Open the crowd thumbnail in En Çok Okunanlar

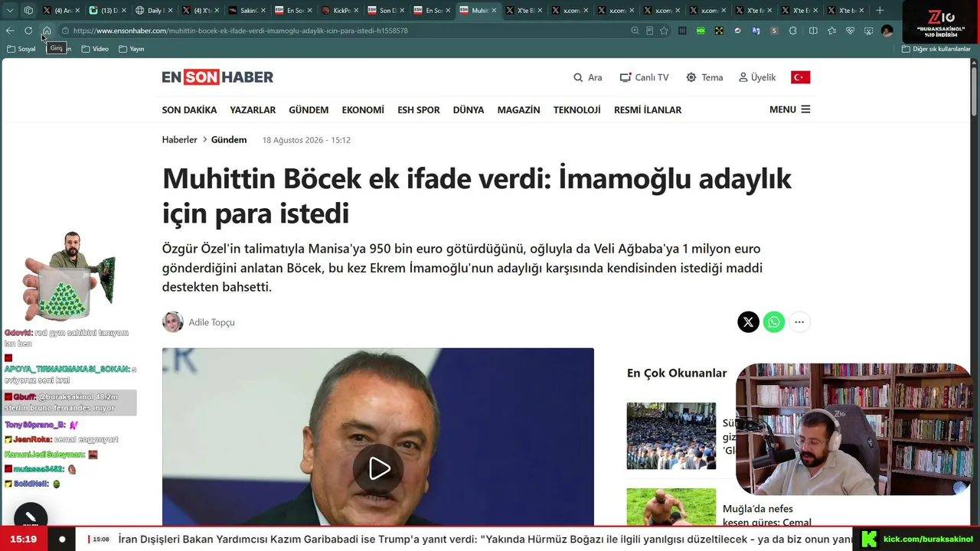pyautogui.click(x=671, y=435)
